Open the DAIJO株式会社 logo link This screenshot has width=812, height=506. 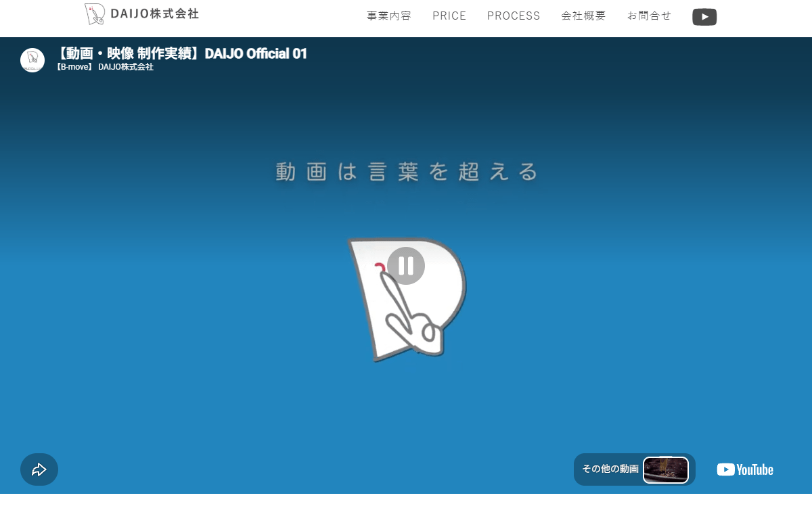141,14
